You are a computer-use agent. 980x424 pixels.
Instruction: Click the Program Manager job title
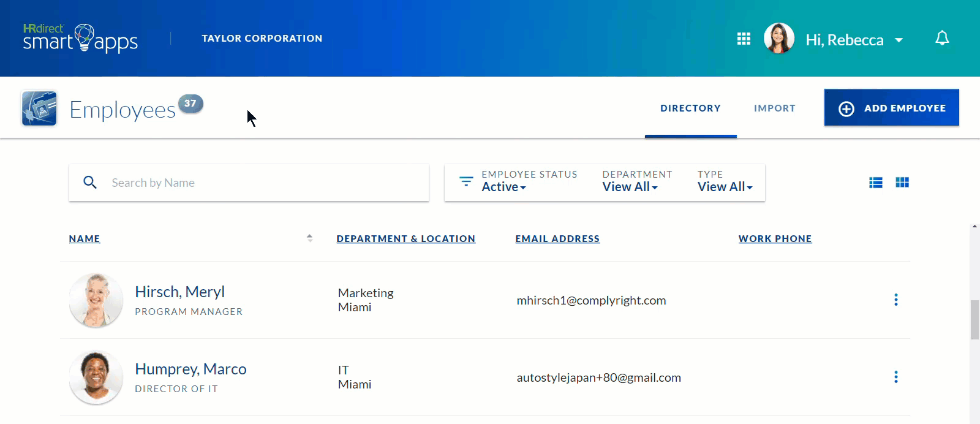[189, 312]
